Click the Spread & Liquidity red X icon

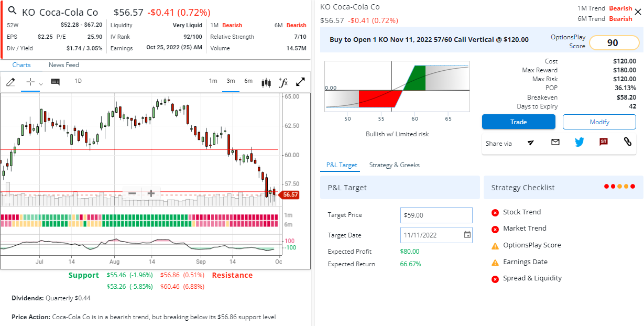495,279
